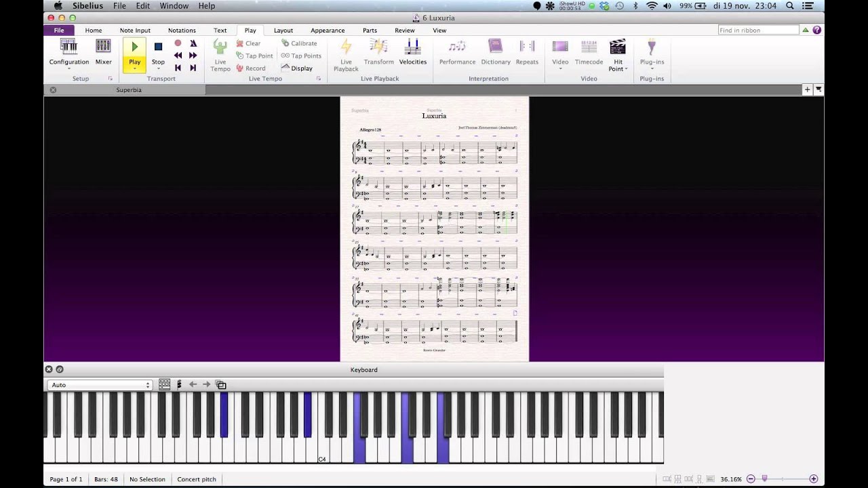Change keyboard panel size icon
Image resolution: width=868 pixels, height=488 pixels.
(x=220, y=384)
